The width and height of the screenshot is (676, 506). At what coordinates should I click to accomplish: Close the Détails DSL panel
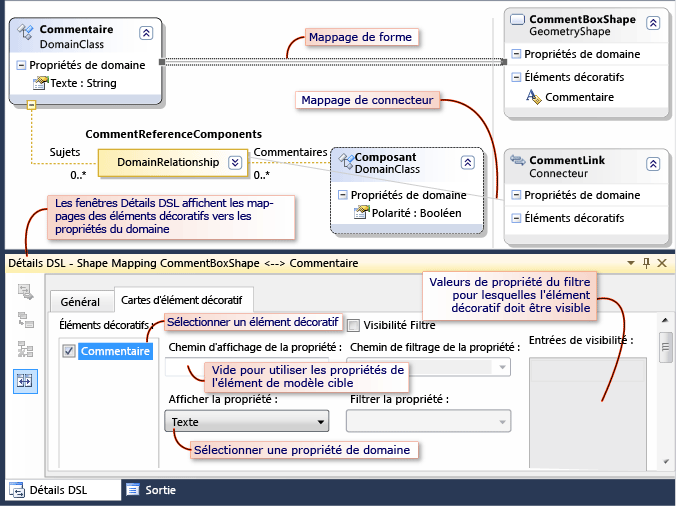(662, 263)
